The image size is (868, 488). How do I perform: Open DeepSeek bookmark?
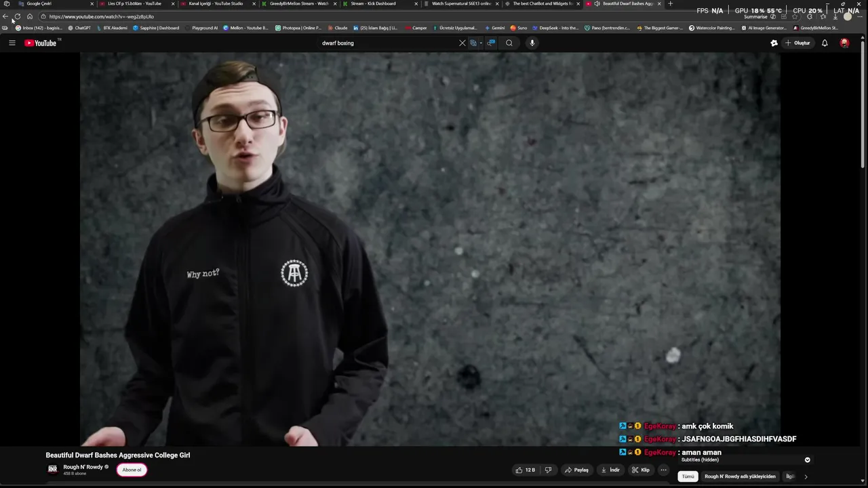point(555,28)
